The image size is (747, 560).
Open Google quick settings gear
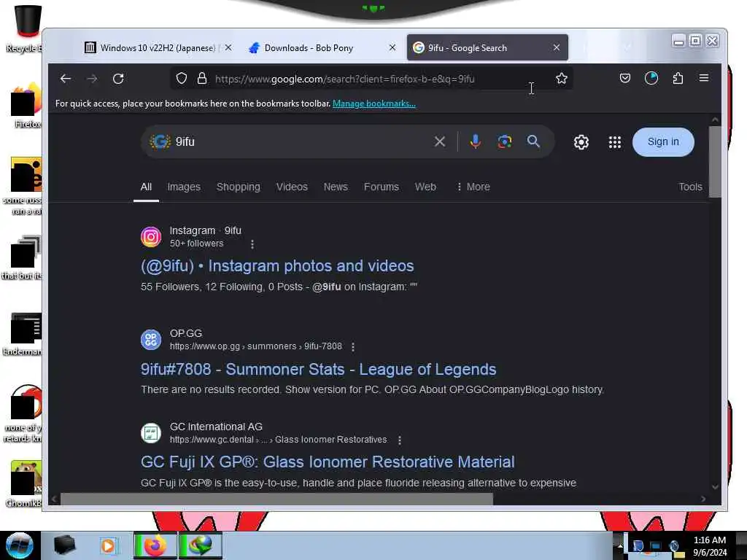(581, 142)
